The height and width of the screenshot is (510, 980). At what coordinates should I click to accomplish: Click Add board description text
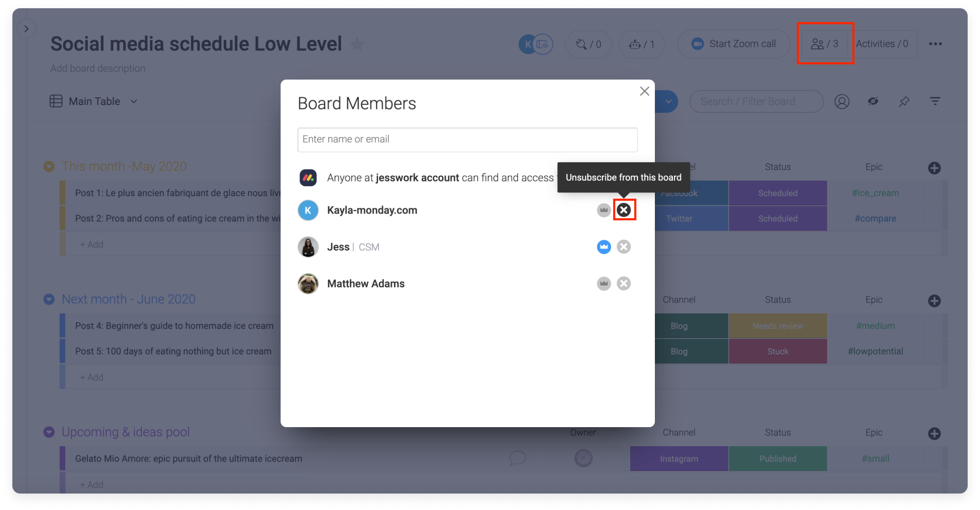98,68
